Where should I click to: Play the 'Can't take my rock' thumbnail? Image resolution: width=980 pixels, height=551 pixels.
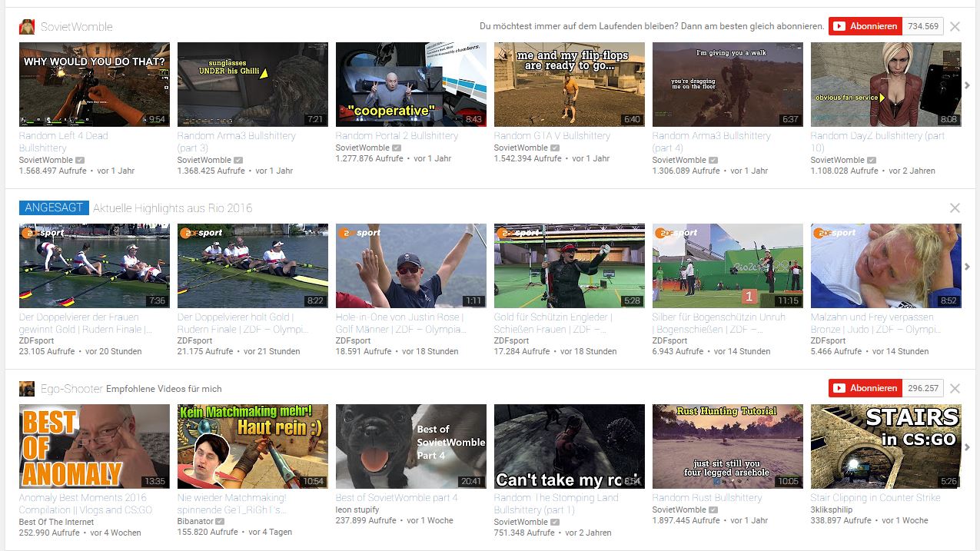570,446
